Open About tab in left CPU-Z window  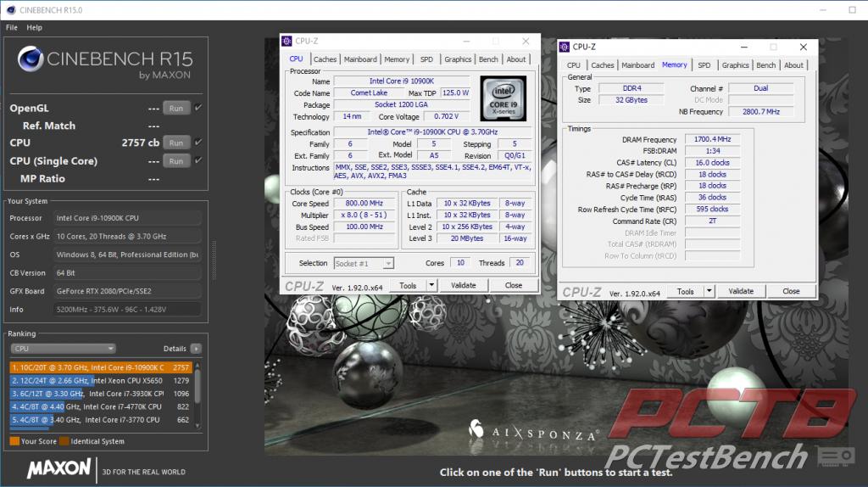[x=516, y=59]
